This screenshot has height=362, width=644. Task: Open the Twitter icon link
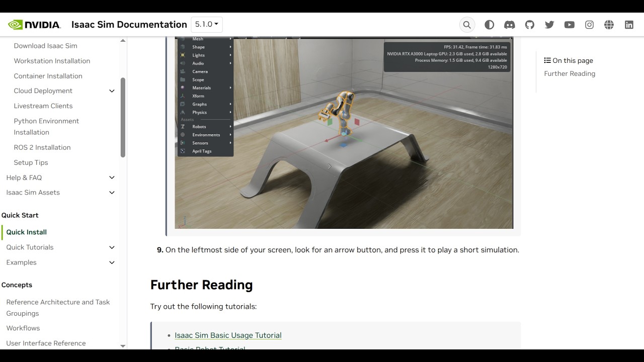(549, 25)
